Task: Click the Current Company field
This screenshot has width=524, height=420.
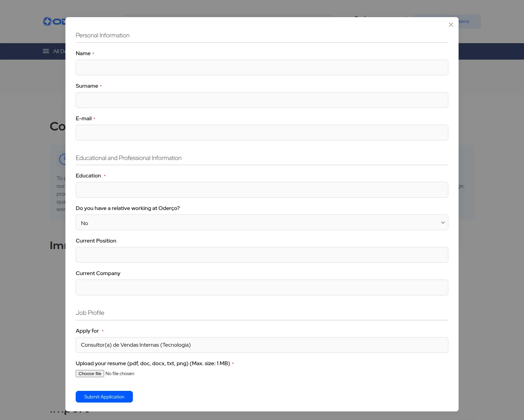Action: click(x=262, y=287)
